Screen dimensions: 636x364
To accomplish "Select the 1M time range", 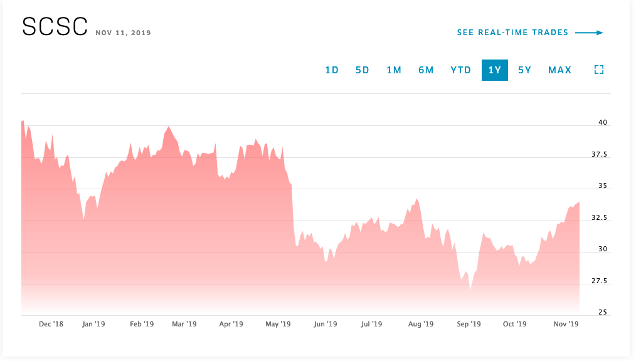I will [x=394, y=70].
